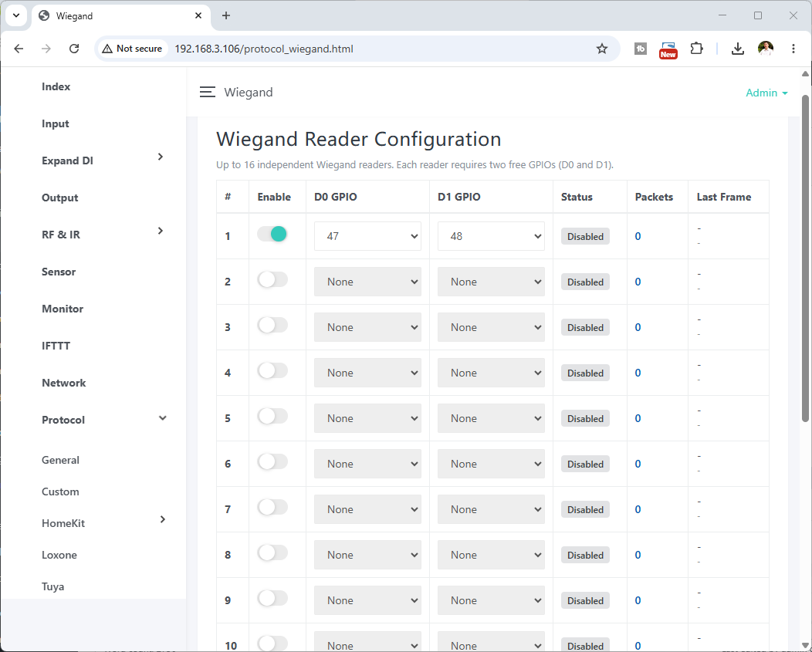The width and height of the screenshot is (812, 652).
Task: Enable Wiegand reader 9 toggle
Action: (x=272, y=599)
